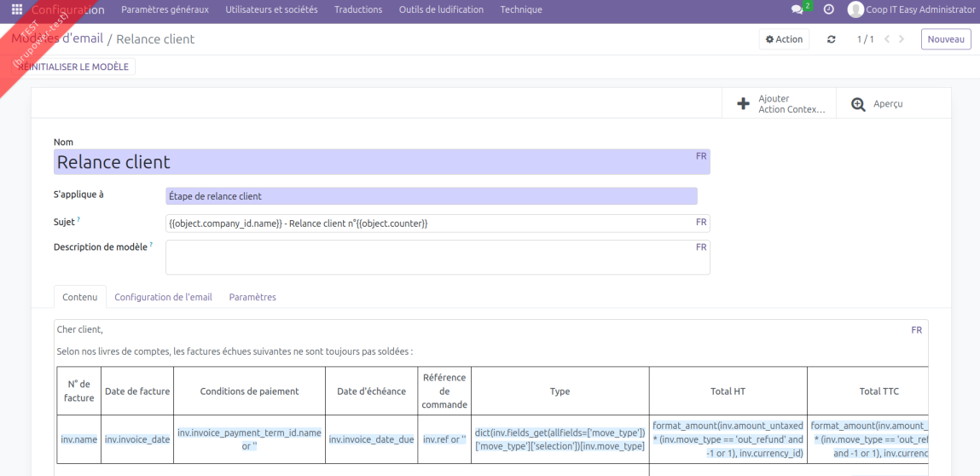The image size is (980, 476).
Task: Open the Action gear dropdown
Action: (x=784, y=39)
